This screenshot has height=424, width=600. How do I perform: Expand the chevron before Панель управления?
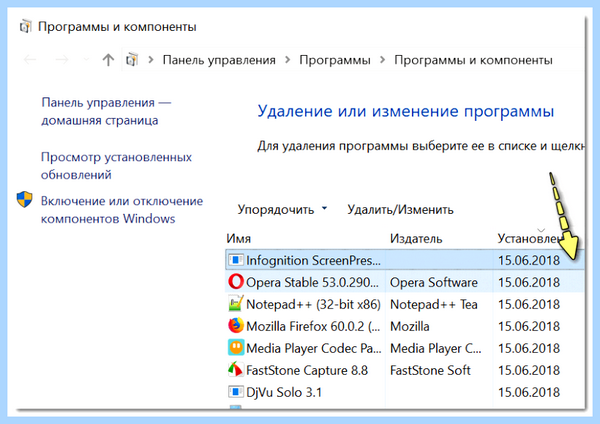click(151, 60)
